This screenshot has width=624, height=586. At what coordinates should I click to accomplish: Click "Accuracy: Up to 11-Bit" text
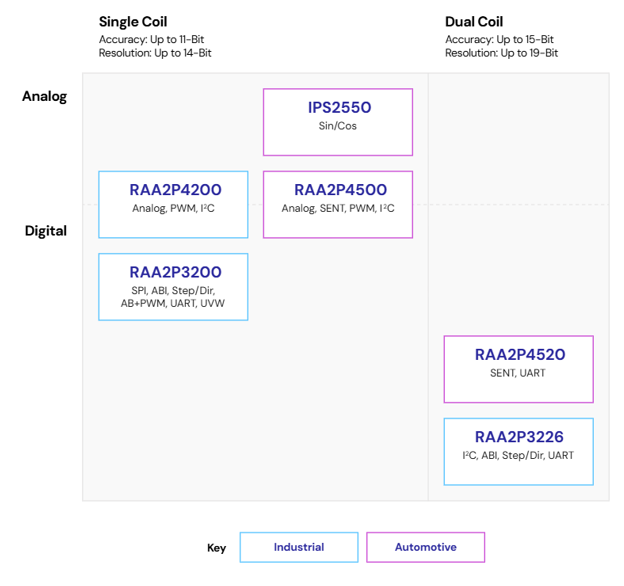[x=152, y=39]
